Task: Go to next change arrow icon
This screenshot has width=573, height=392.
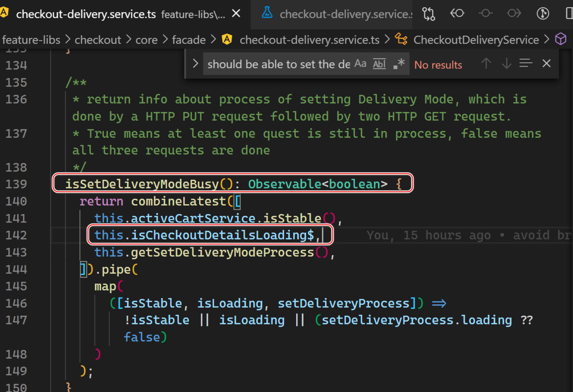Action: click(514, 14)
